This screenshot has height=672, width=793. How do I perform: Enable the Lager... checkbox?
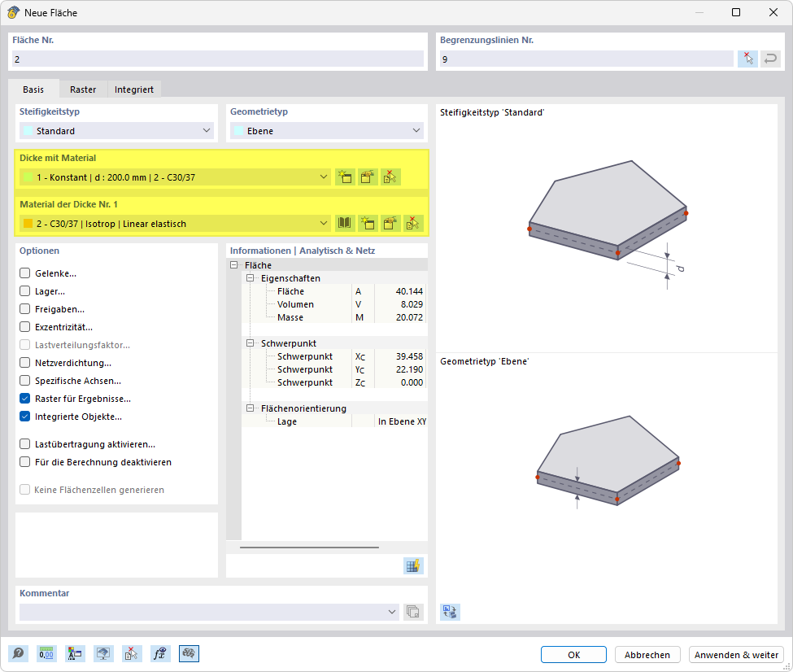(x=24, y=291)
